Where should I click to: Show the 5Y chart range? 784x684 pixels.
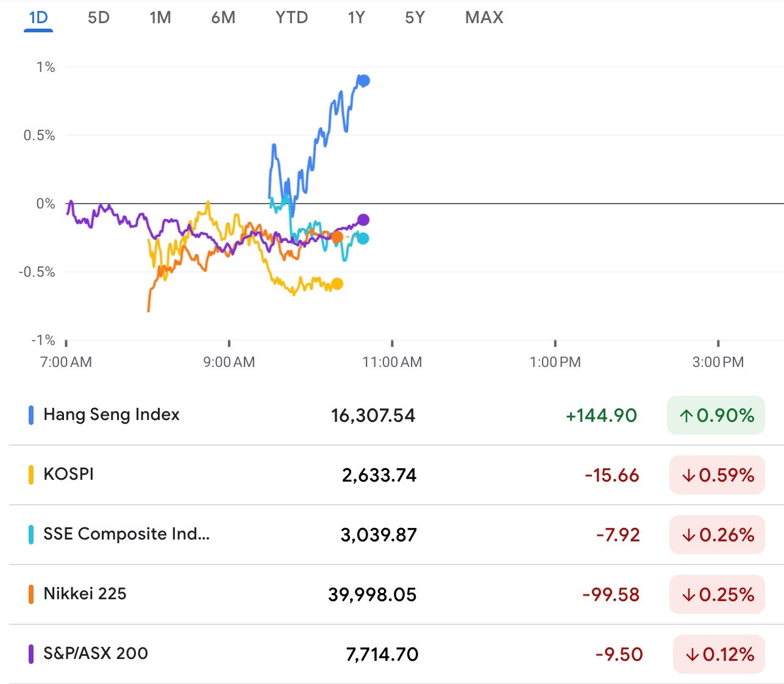coord(415,17)
